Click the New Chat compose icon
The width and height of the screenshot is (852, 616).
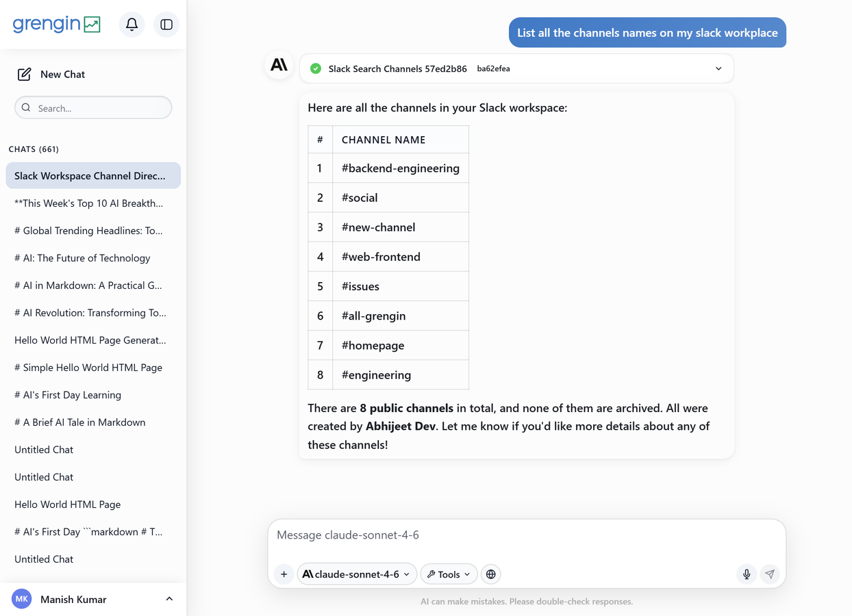point(24,74)
